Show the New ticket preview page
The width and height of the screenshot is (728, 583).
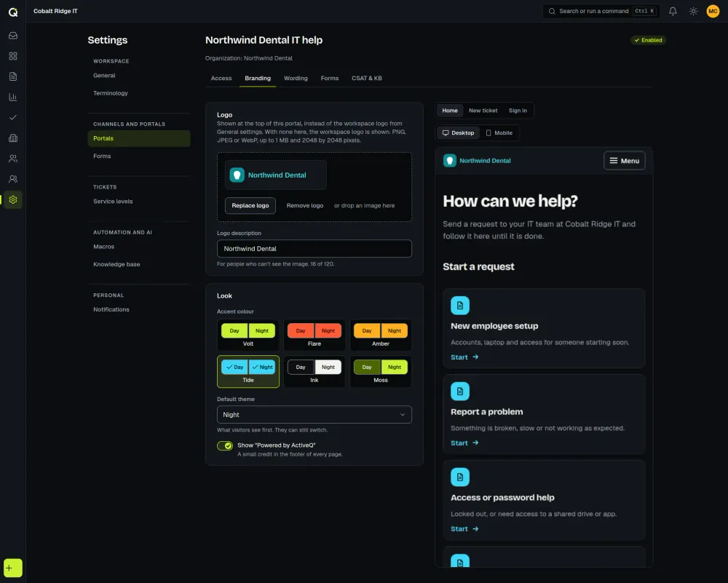click(483, 111)
